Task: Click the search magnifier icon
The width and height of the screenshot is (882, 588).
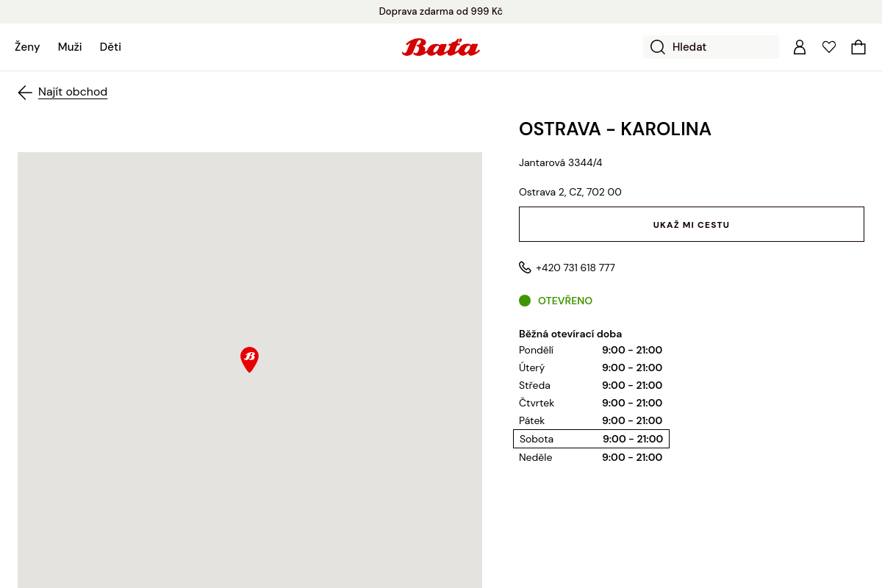Action: tap(658, 47)
